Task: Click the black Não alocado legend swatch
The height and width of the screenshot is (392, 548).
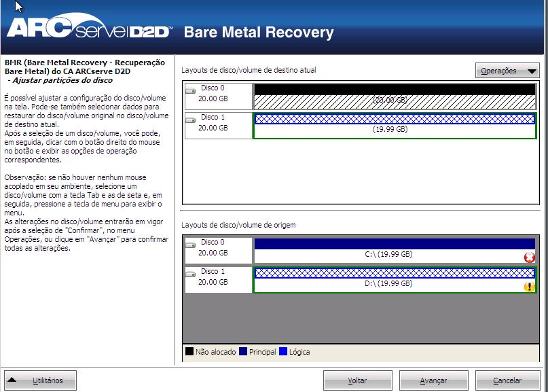Action: point(189,351)
